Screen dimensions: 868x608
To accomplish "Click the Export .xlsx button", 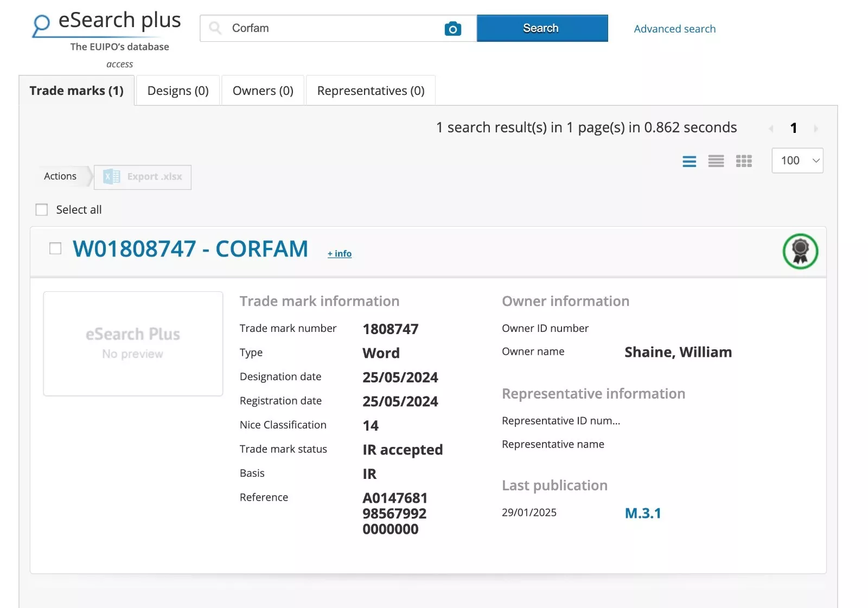I will [x=143, y=177].
